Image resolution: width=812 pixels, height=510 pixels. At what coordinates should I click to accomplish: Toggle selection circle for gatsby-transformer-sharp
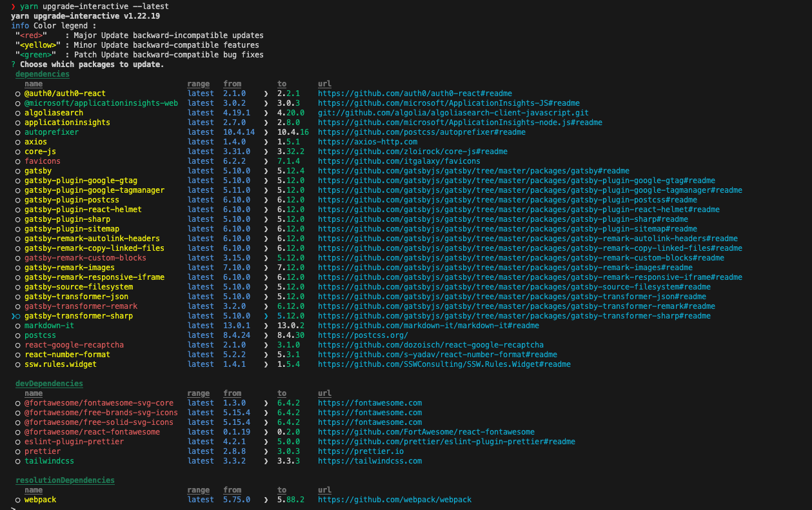pyautogui.click(x=18, y=317)
